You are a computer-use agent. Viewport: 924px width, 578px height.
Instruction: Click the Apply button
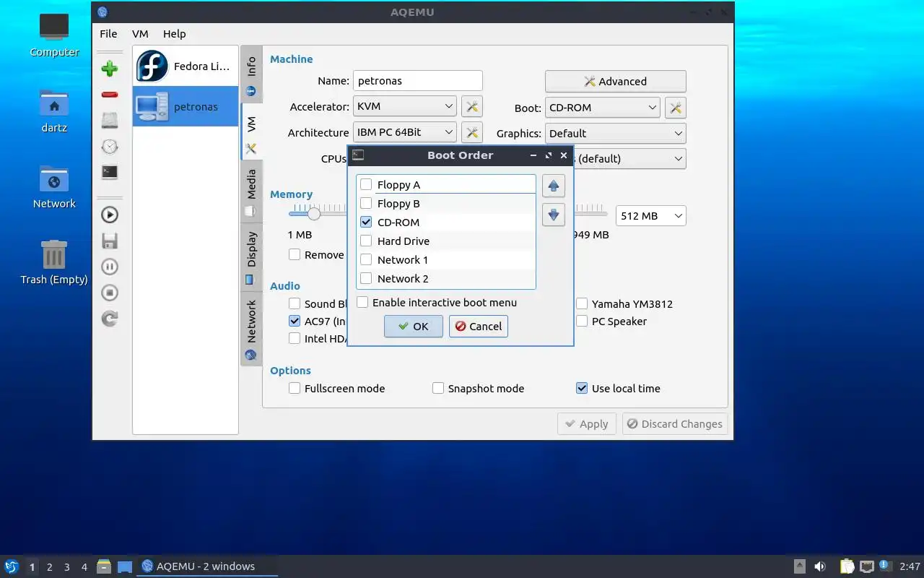(587, 423)
